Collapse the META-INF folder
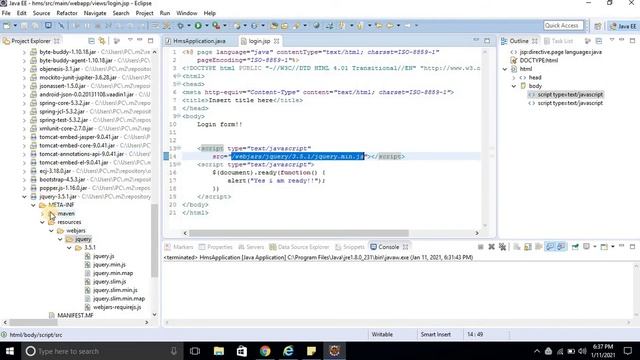The height and width of the screenshot is (360, 640). [33, 205]
